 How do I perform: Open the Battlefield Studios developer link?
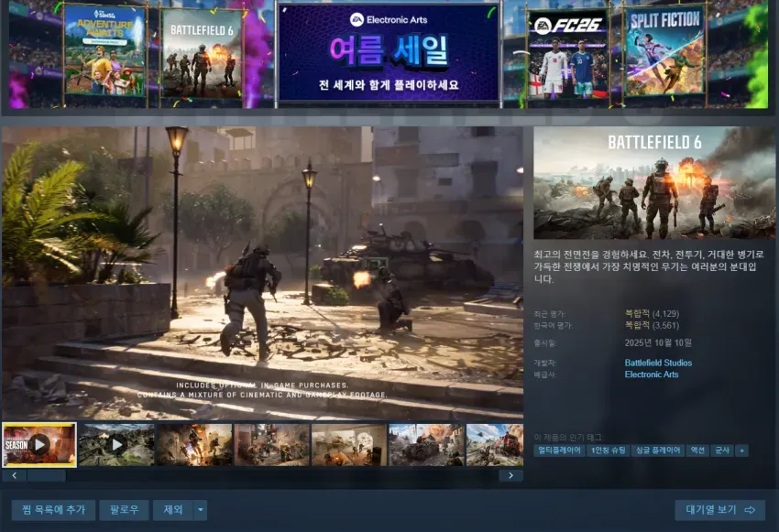658,363
